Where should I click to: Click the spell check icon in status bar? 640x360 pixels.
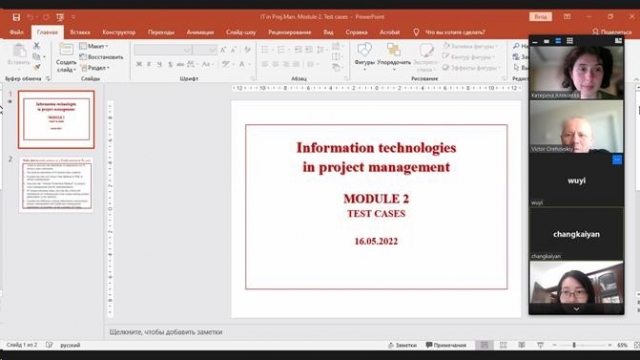[49, 345]
